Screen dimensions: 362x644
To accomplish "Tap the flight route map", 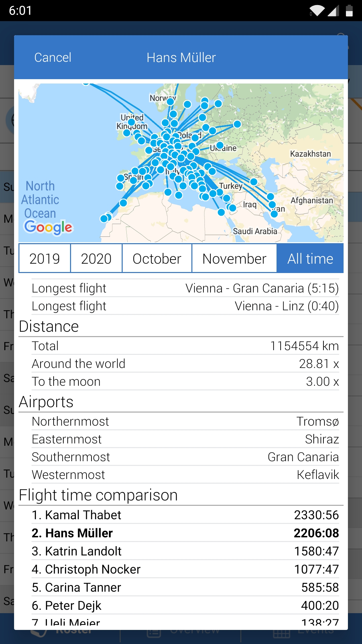I will pyautogui.click(x=181, y=163).
